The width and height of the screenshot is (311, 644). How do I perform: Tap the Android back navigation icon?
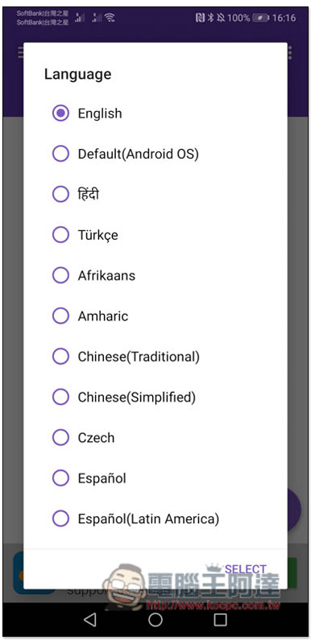pyautogui.click(x=90, y=620)
